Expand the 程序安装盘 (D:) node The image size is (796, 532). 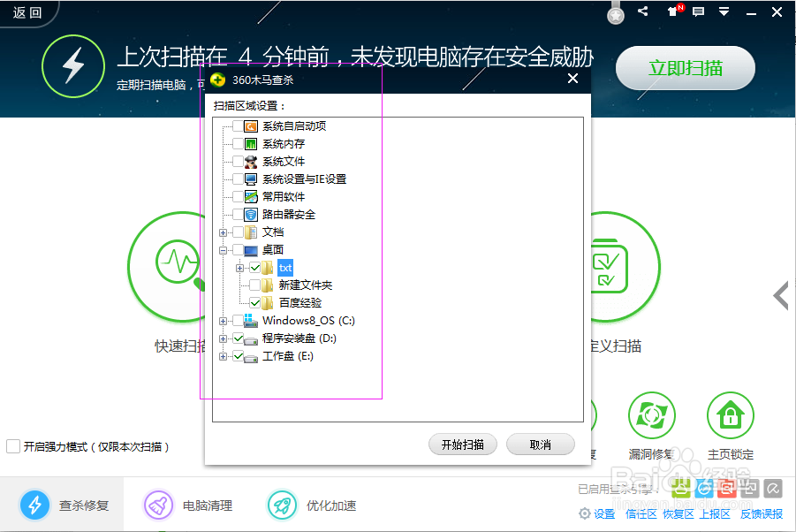223,338
